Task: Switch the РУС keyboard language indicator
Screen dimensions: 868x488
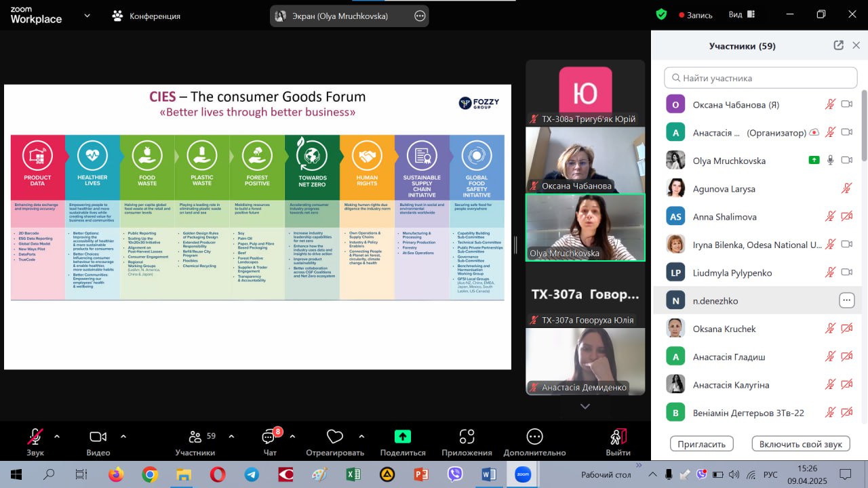Action: 771,474
